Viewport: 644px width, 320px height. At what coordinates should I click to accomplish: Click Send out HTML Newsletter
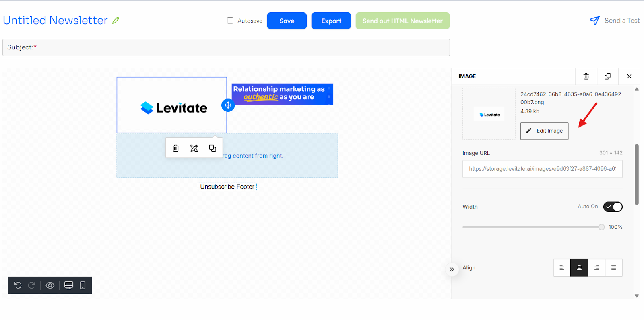(x=402, y=21)
